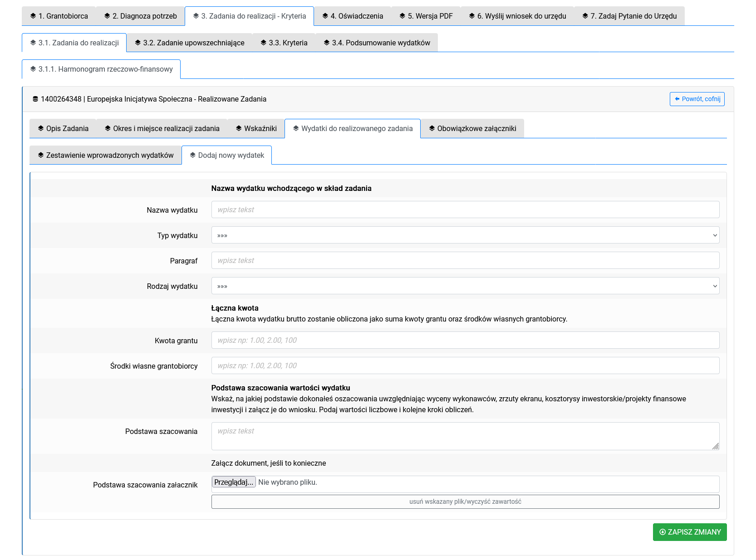
Task: Go to Zestawienie wprowadzonych wydatków tab
Action: 106,155
